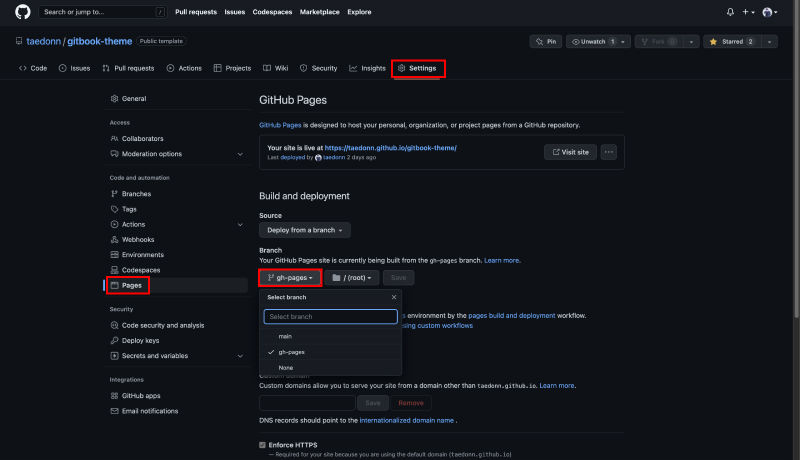800x460 pixels.
Task: Open the plus create-new menu
Action: pyautogui.click(x=748, y=12)
